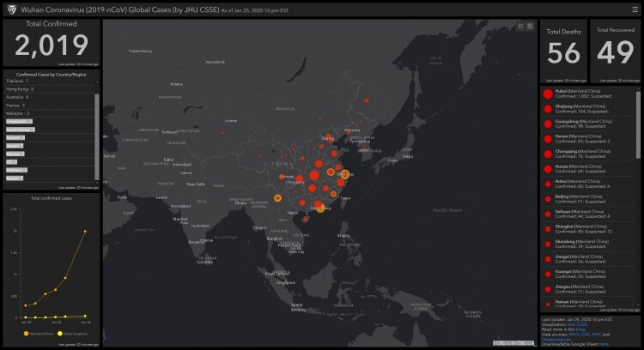This screenshot has width=644, height=350.
Task: Click the red circle beside Jiangxi
Action: (548, 259)
